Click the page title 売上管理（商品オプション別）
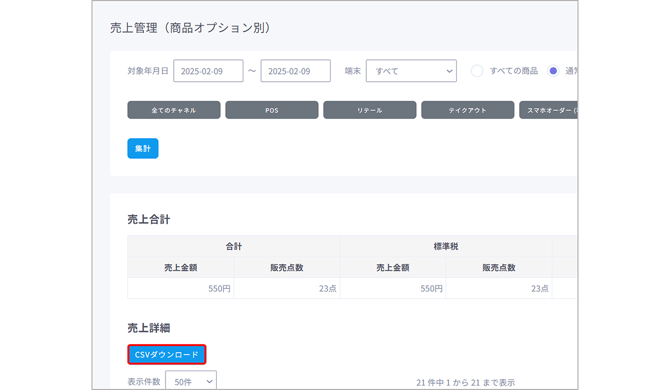The height and width of the screenshot is (390, 670). tap(190, 28)
